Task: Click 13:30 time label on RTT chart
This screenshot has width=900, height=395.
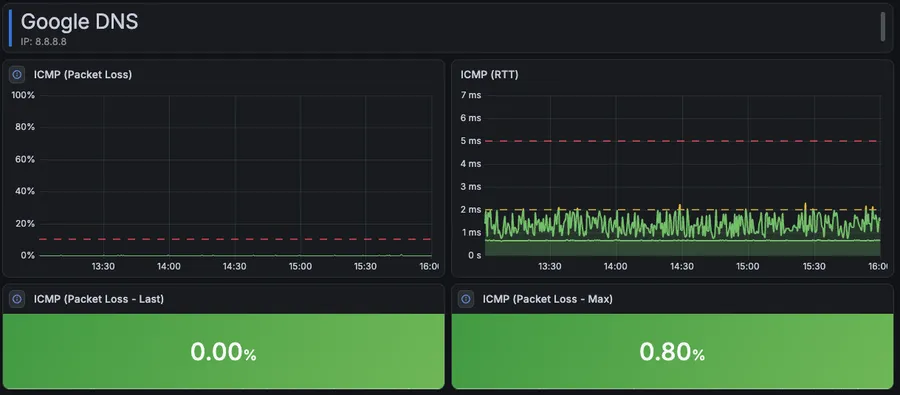Action: click(x=550, y=266)
